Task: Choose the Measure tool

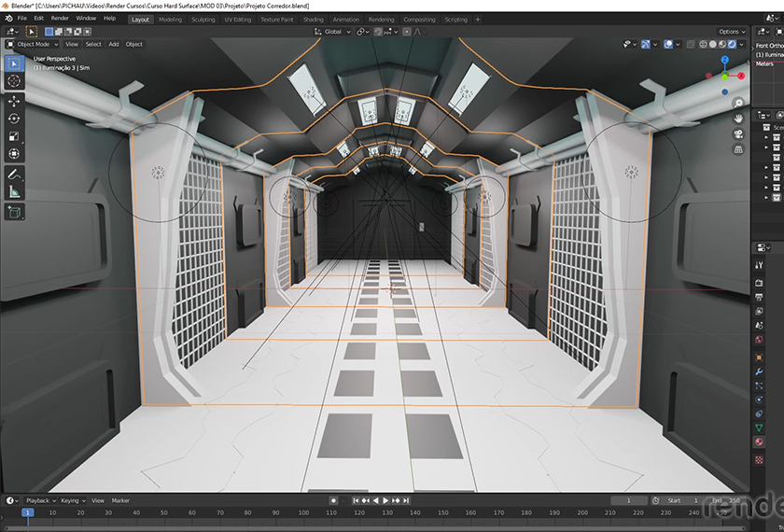Action: click(x=14, y=191)
